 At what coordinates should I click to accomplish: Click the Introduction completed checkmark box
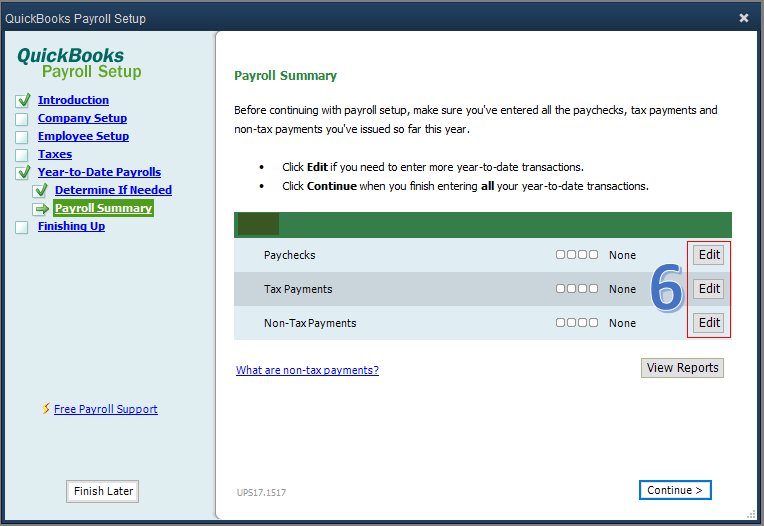[x=22, y=100]
